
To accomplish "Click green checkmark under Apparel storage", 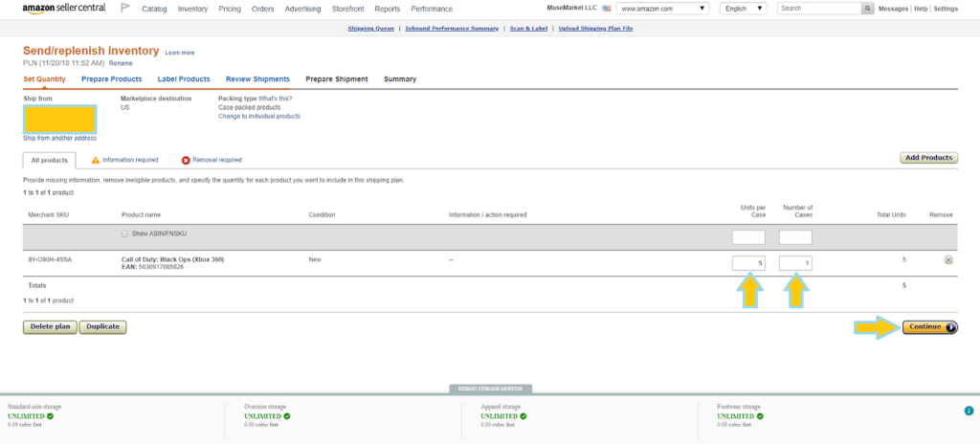I will coord(523,416).
